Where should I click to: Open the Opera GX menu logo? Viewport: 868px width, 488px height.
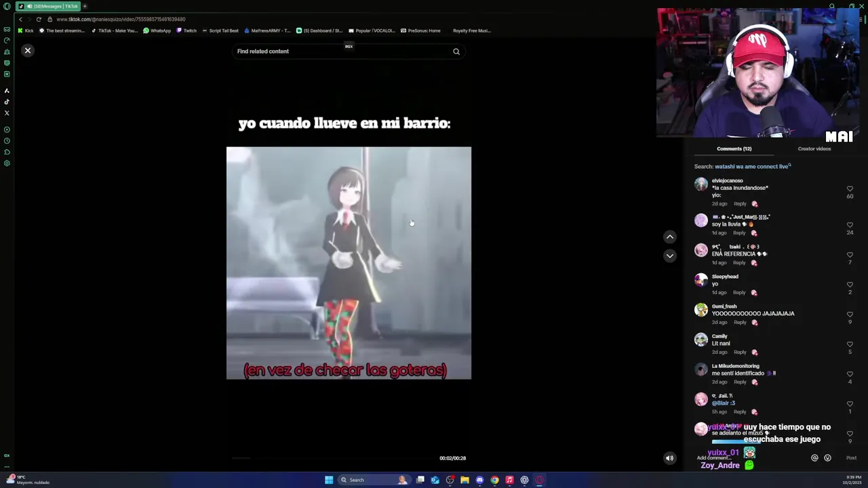click(x=7, y=6)
